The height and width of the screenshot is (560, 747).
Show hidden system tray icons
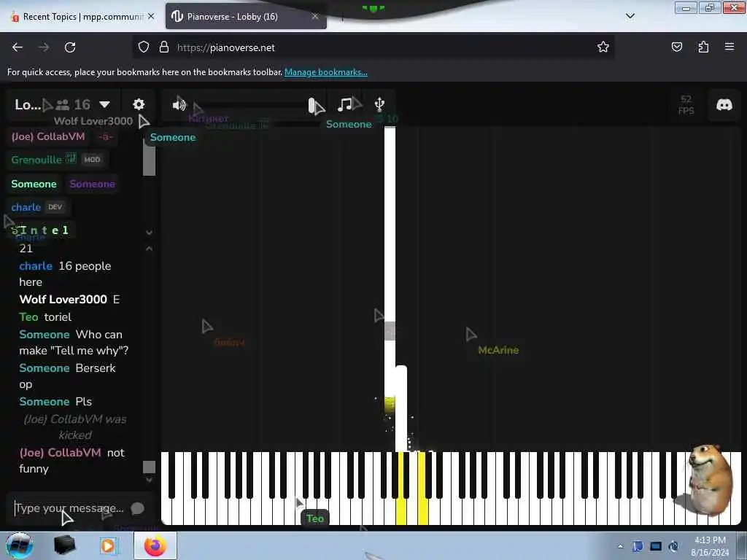coord(620,547)
